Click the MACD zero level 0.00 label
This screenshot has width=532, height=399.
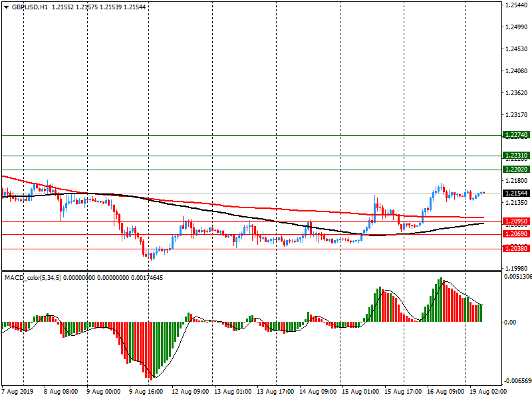[x=510, y=323]
